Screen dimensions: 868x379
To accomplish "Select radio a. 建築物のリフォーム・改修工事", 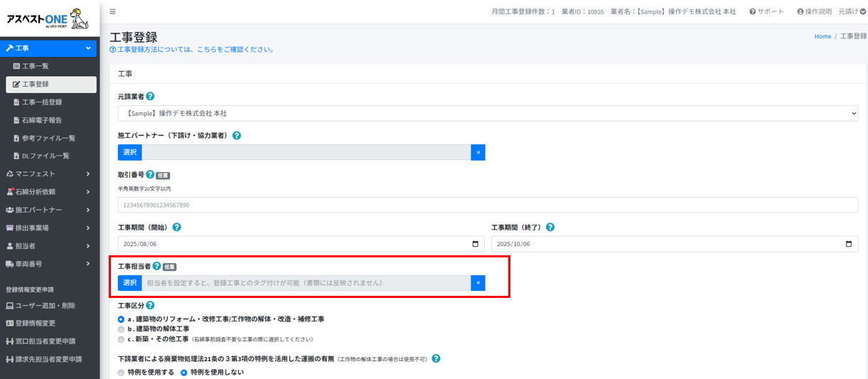I will coord(121,319).
